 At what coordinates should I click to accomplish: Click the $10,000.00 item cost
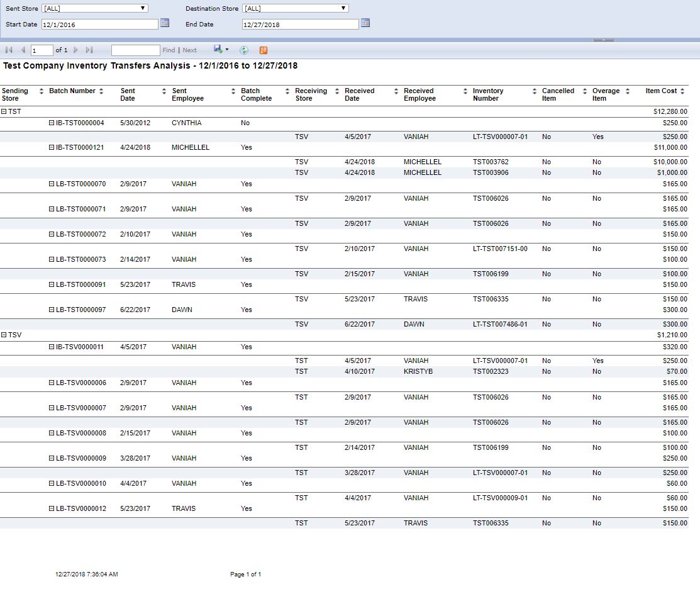coord(670,162)
